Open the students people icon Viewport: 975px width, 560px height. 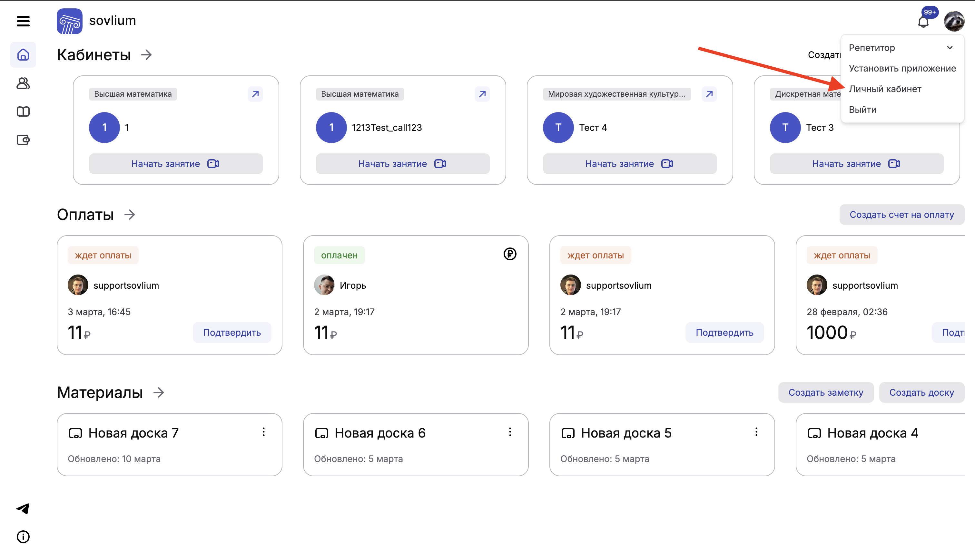click(x=23, y=83)
